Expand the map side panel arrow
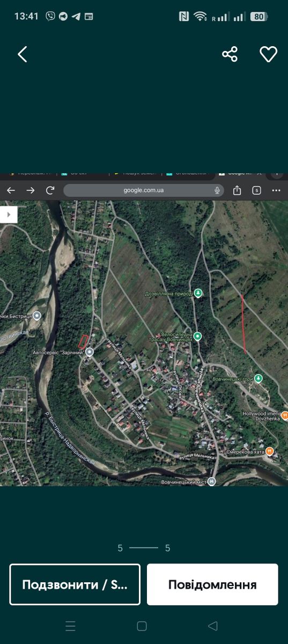The width and height of the screenshot is (288, 644). (x=9, y=214)
